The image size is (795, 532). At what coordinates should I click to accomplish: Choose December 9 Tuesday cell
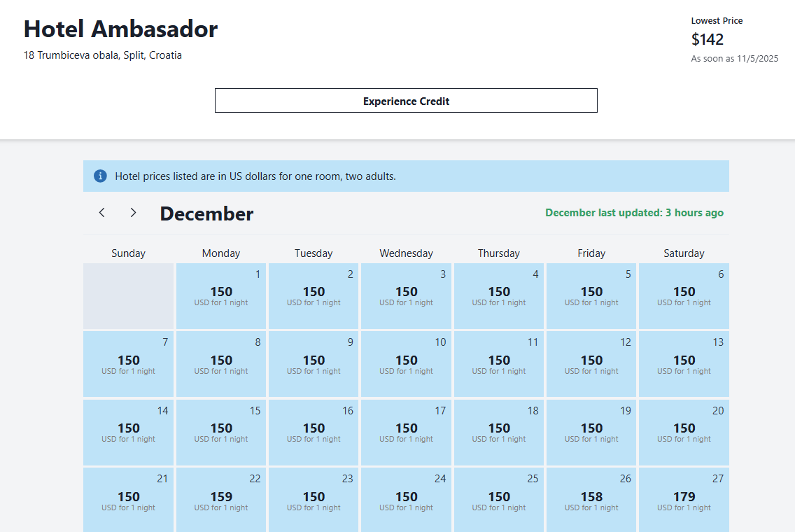[x=314, y=364]
